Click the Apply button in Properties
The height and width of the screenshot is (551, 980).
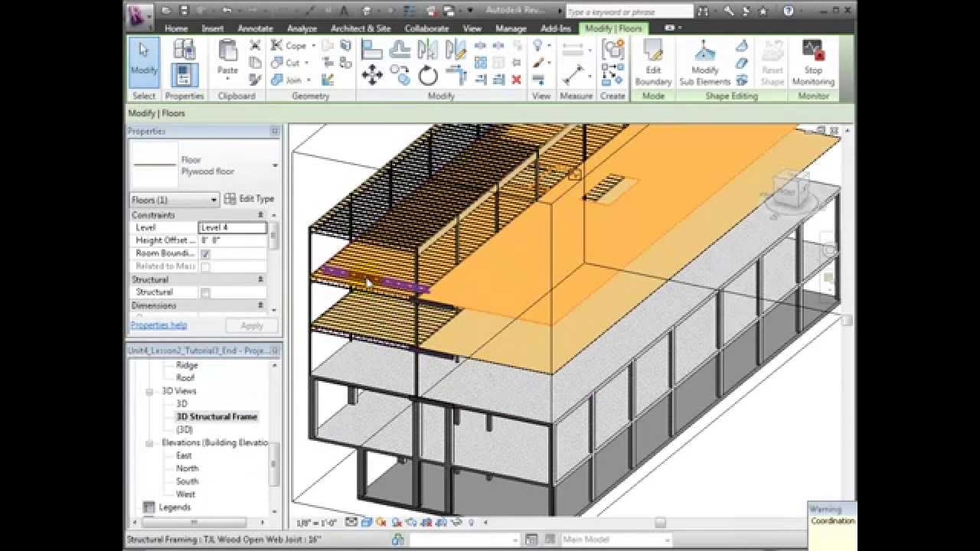pos(252,325)
